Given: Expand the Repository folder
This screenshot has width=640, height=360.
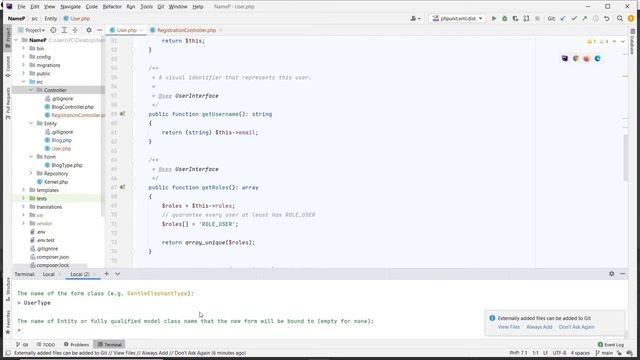Looking at the screenshot, I should [31, 173].
